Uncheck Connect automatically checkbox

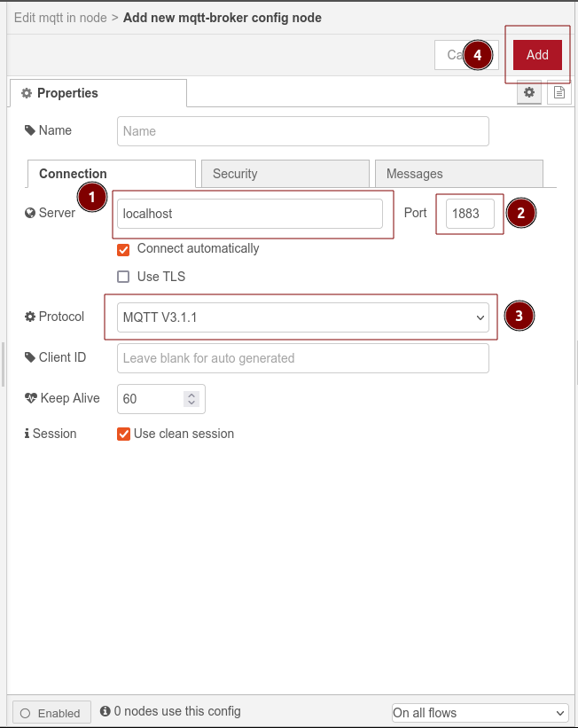click(124, 249)
